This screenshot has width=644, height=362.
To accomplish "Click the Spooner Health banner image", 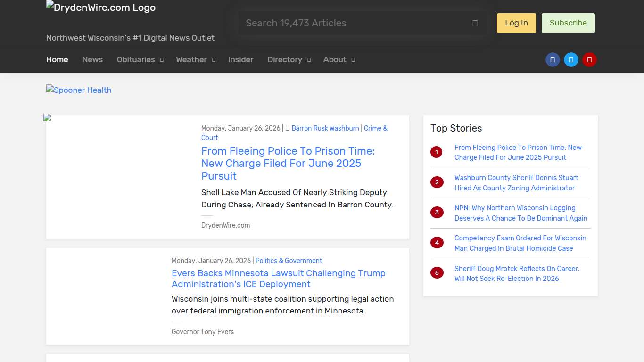I will click(79, 90).
